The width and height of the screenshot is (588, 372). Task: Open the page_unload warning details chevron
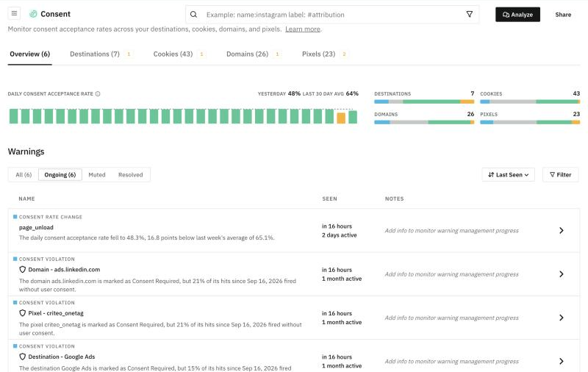coord(561,230)
